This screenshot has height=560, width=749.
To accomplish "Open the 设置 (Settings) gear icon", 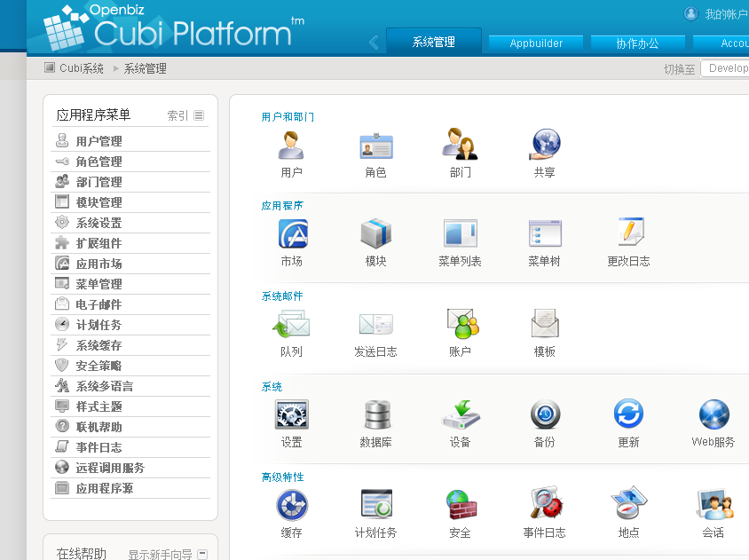I will pos(291,414).
